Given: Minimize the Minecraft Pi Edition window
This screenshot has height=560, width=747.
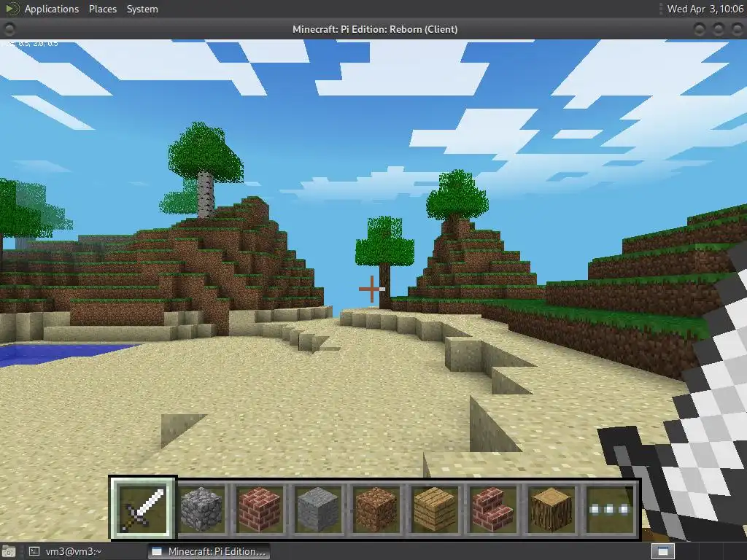Looking at the screenshot, I should (700, 29).
